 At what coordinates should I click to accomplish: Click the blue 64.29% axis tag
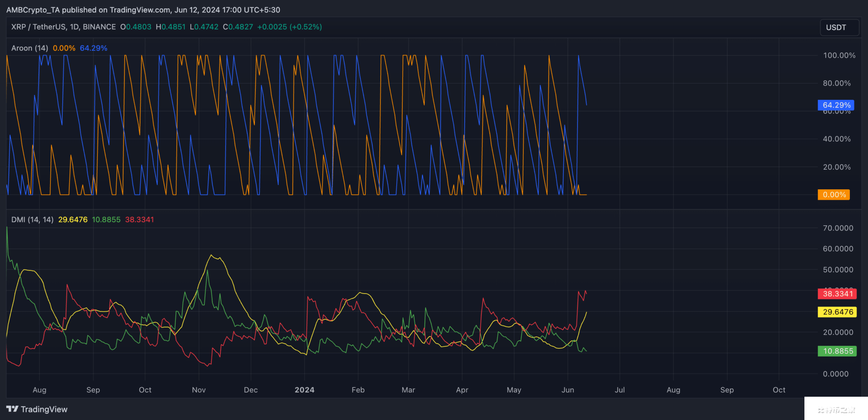[836, 105]
